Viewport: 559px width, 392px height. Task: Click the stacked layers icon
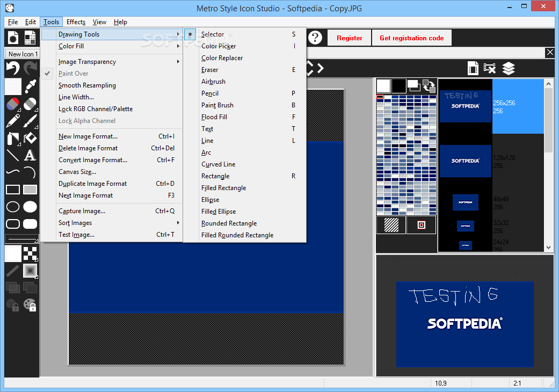(509, 68)
